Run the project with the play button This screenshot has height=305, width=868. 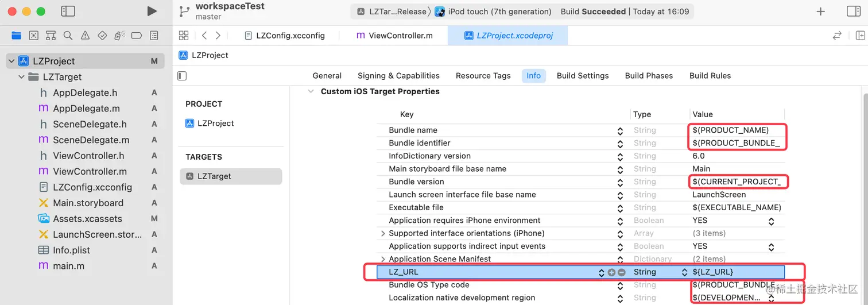tap(152, 11)
